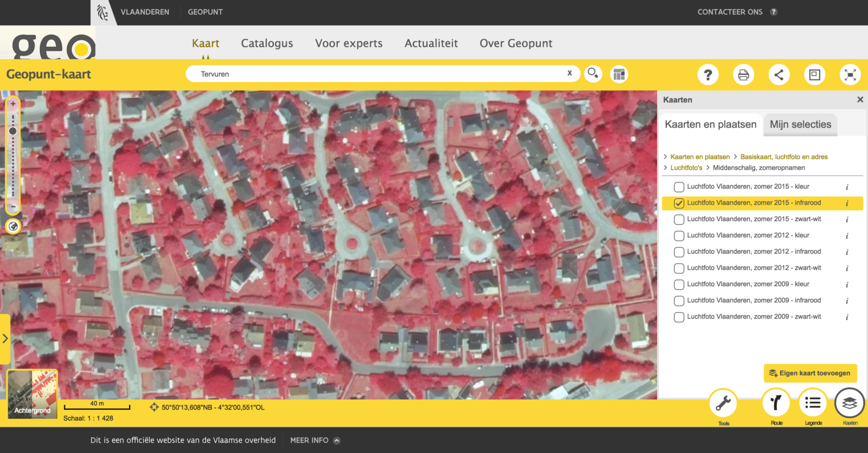Screen dimensions: 868x453
Task: Click the globe full-extent button
Action: [13, 226]
